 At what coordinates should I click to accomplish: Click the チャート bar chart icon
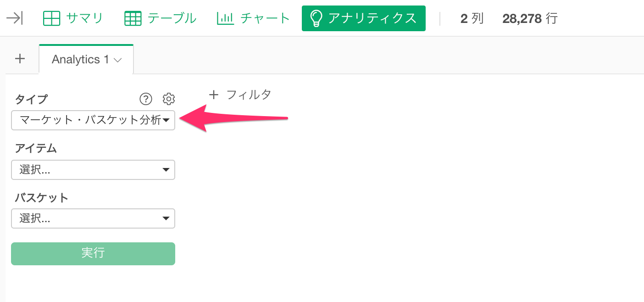[x=225, y=18]
